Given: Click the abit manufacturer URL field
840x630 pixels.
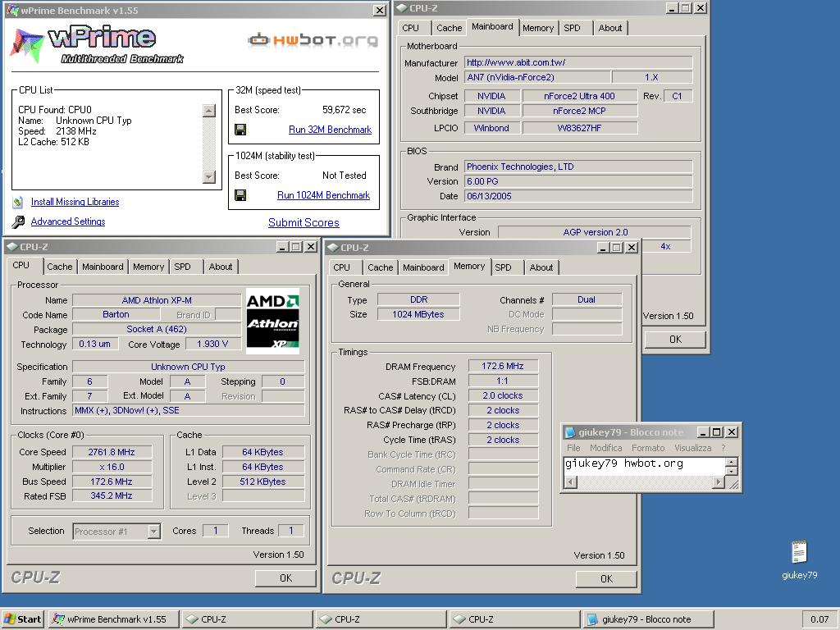Looking at the screenshot, I should click(578, 62).
